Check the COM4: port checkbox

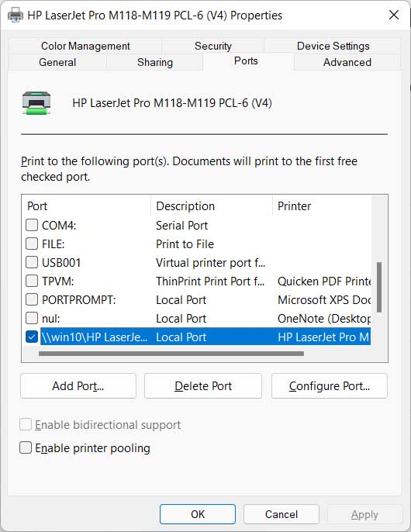coord(32,225)
